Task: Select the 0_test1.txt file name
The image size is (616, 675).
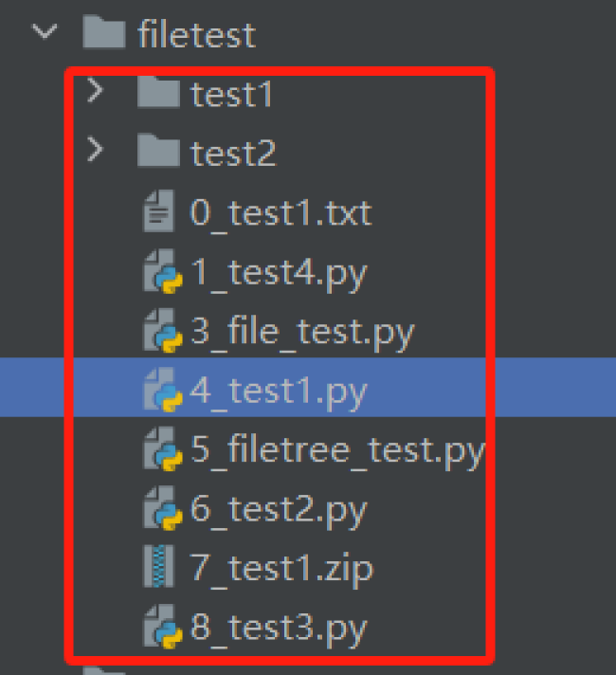Action: (281, 213)
